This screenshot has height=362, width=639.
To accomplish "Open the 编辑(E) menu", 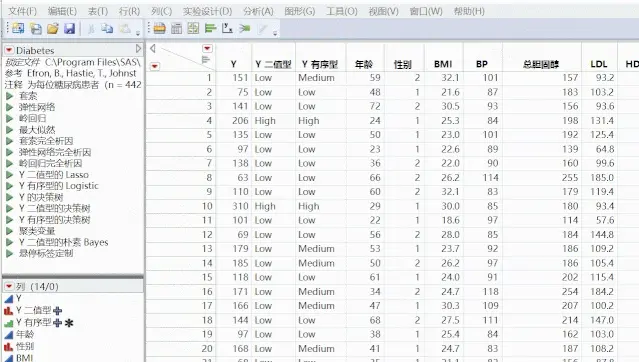I will point(62,11).
